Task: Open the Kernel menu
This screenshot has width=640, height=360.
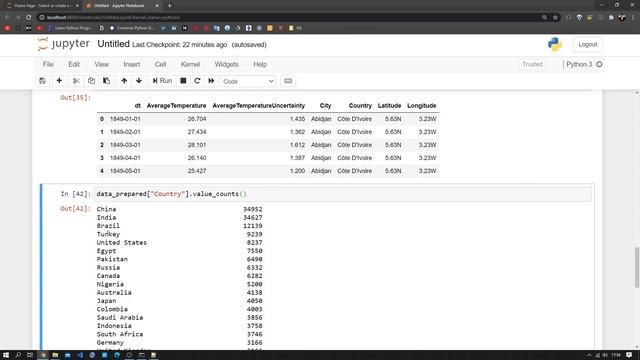Action: coord(190,64)
